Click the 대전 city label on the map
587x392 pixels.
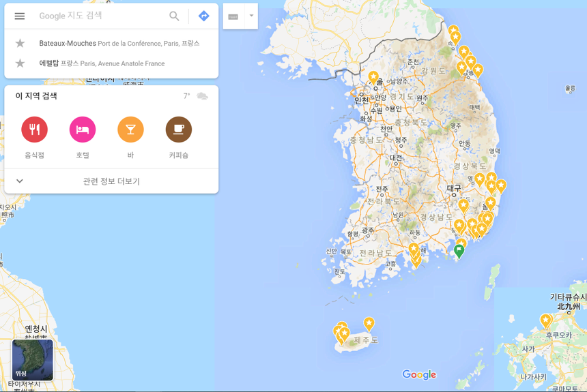(x=396, y=158)
